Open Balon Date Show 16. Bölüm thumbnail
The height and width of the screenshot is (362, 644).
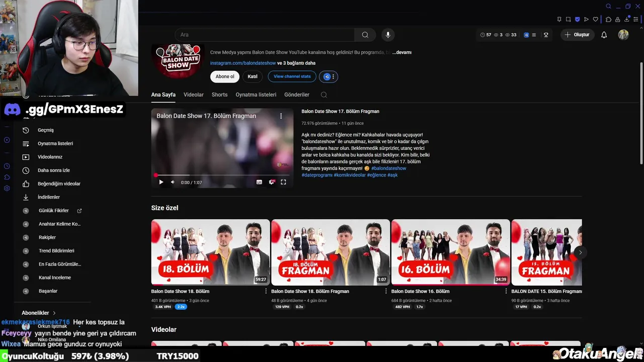click(451, 252)
